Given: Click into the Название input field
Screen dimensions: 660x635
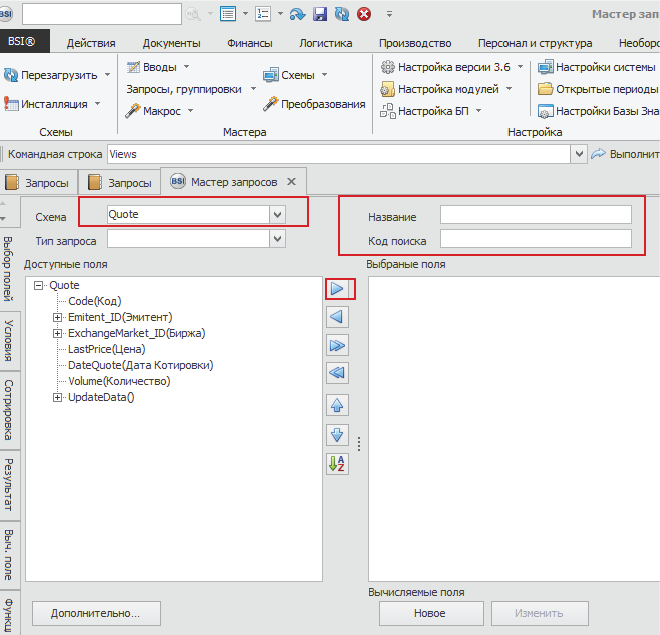Looking at the screenshot, I should [535, 215].
